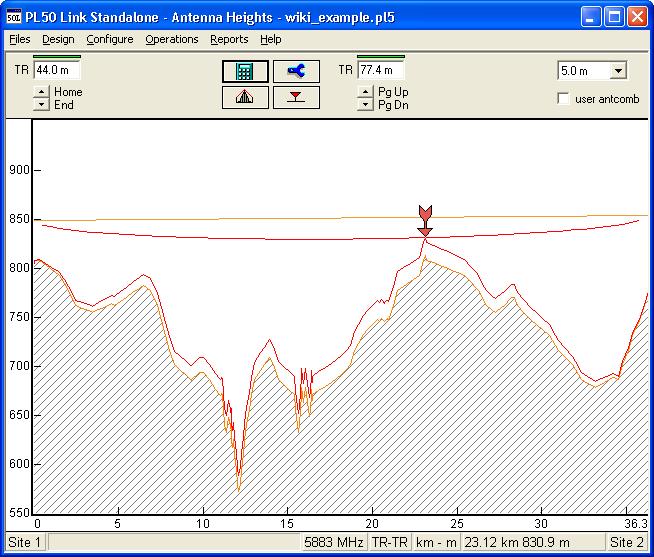Click the blue wrench configuration icon

(x=296, y=71)
